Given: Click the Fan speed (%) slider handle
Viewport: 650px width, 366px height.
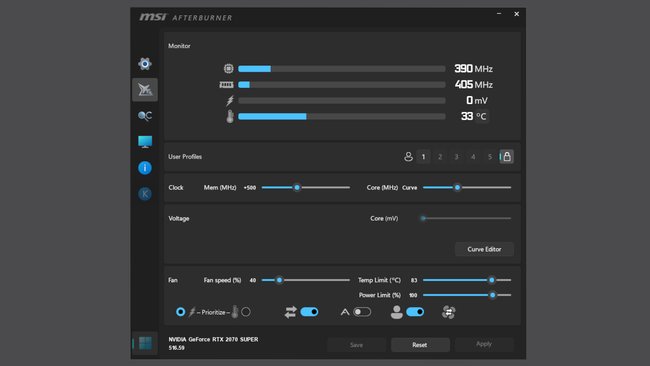Looking at the screenshot, I should point(279,280).
